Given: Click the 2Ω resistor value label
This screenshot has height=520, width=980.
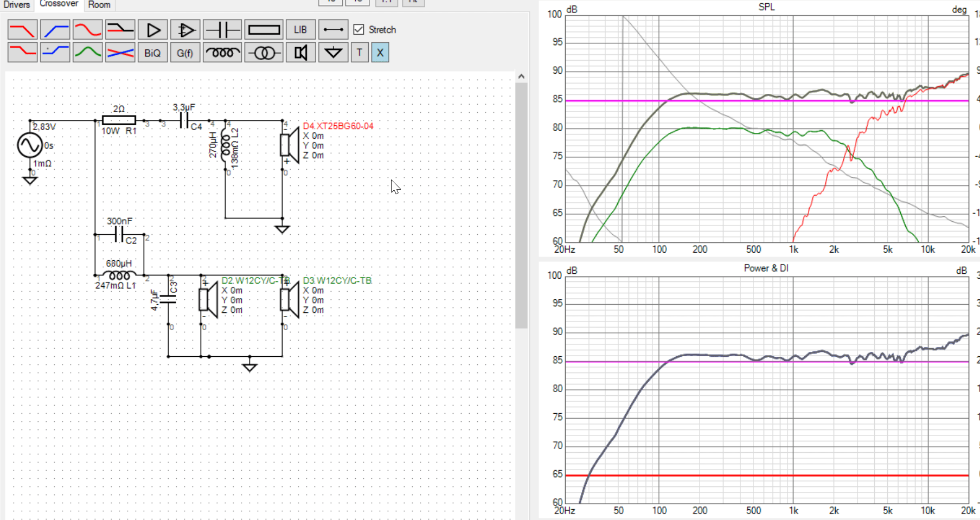Looking at the screenshot, I should click(119, 109).
